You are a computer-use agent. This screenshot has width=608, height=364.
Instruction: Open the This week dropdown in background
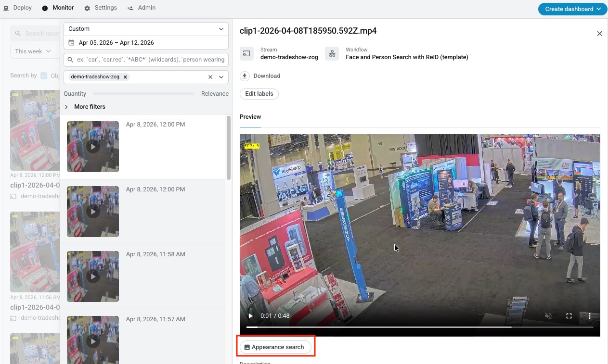(33, 51)
